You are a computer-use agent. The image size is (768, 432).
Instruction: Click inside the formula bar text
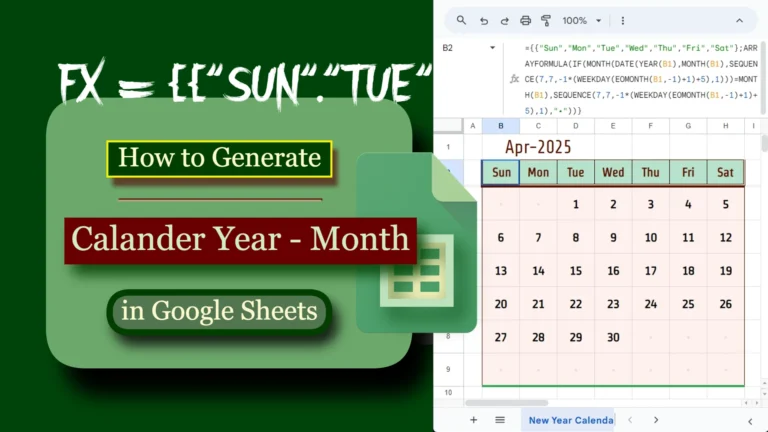[641, 79]
